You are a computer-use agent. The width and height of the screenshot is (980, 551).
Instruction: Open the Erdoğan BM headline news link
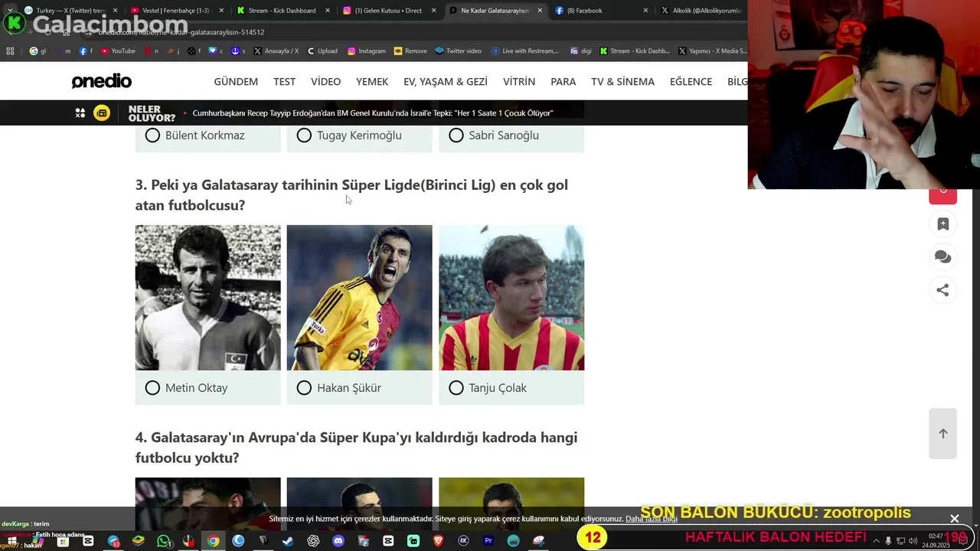tap(373, 113)
